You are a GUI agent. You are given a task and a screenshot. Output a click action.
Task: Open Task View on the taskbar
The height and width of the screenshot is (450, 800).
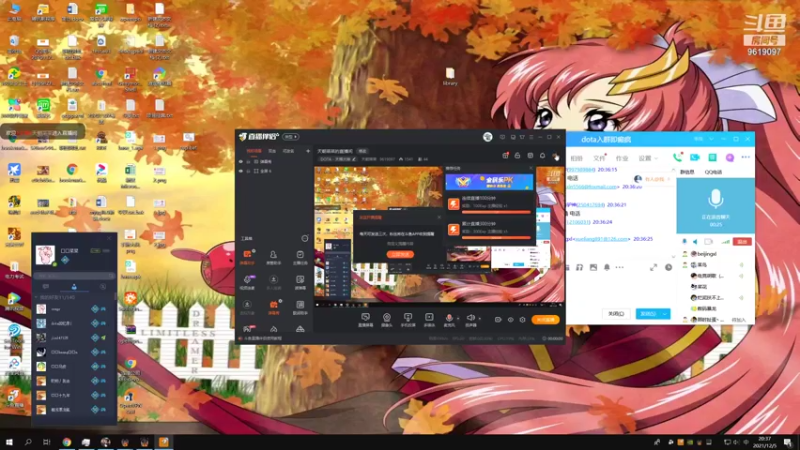pos(46,442)
